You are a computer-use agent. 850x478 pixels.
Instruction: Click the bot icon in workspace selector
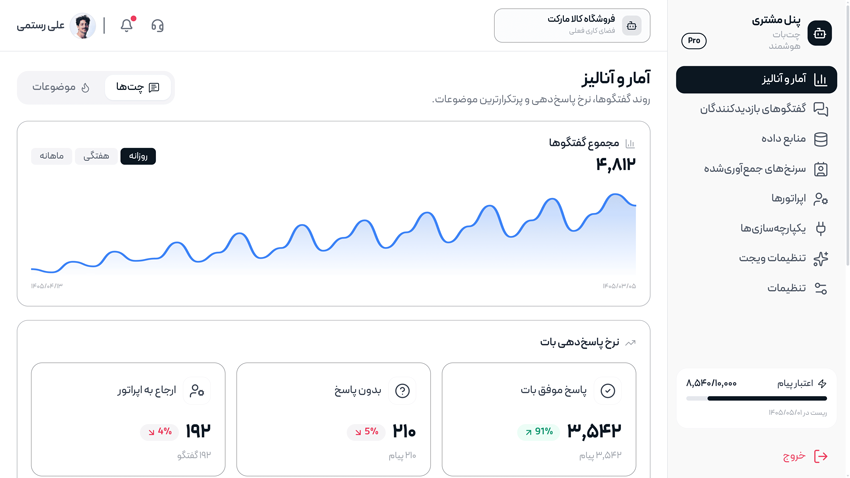click(632, 25)
